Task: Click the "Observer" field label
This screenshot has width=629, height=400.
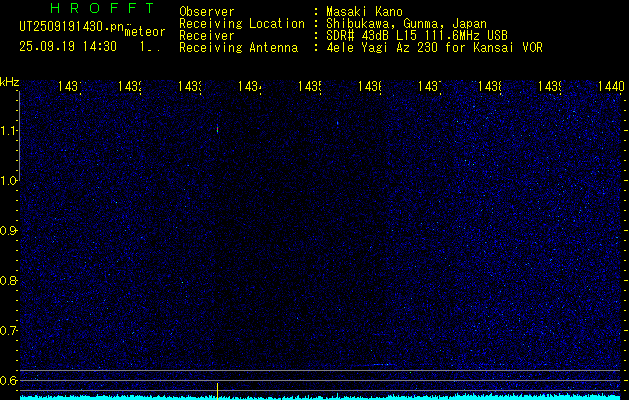Action: click(x=207, y=11)
